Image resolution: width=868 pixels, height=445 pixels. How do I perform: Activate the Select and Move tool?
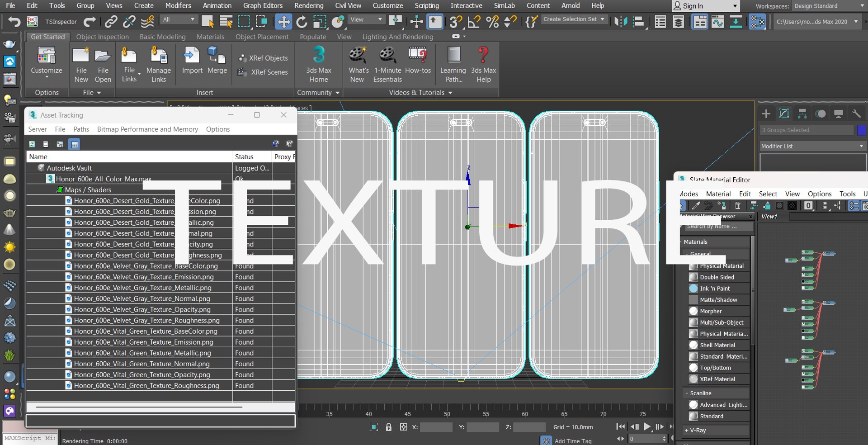click(x=283, y=21)
